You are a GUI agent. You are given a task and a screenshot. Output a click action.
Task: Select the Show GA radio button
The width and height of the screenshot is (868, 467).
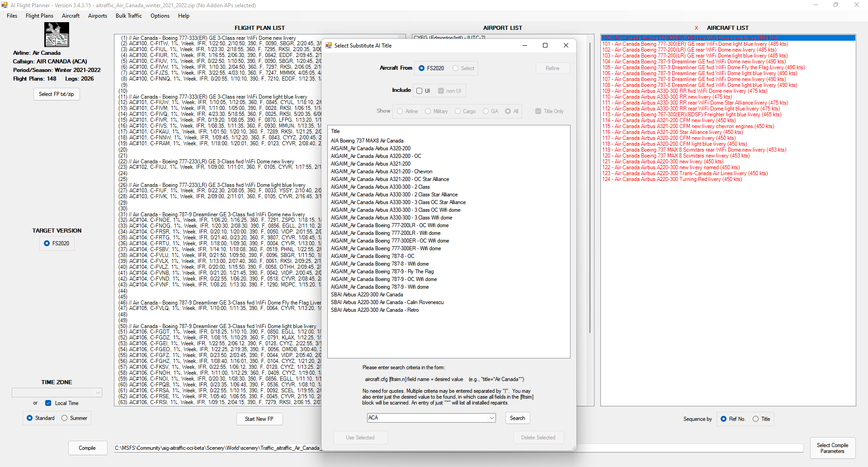[x=486, y=111]
